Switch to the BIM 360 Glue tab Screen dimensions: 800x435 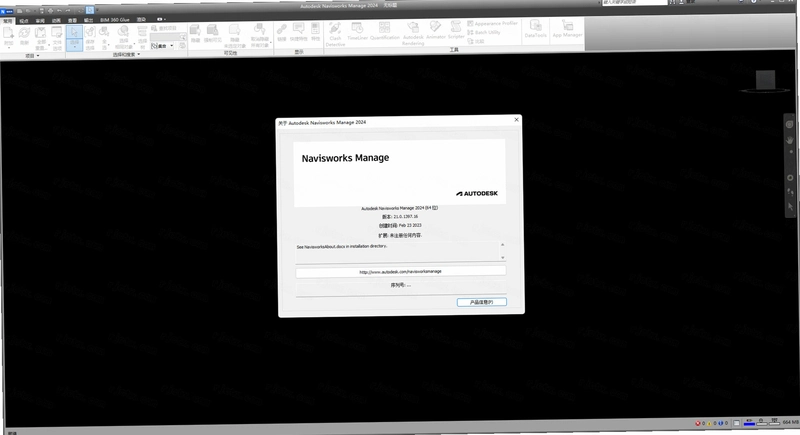(115, 20)
